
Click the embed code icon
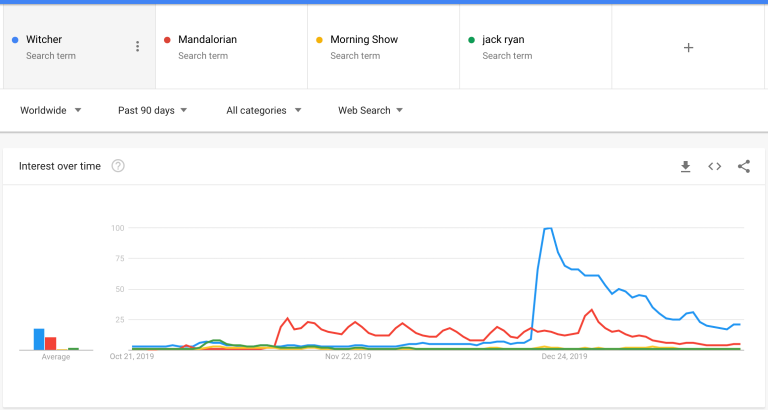(x=715, y=166)
